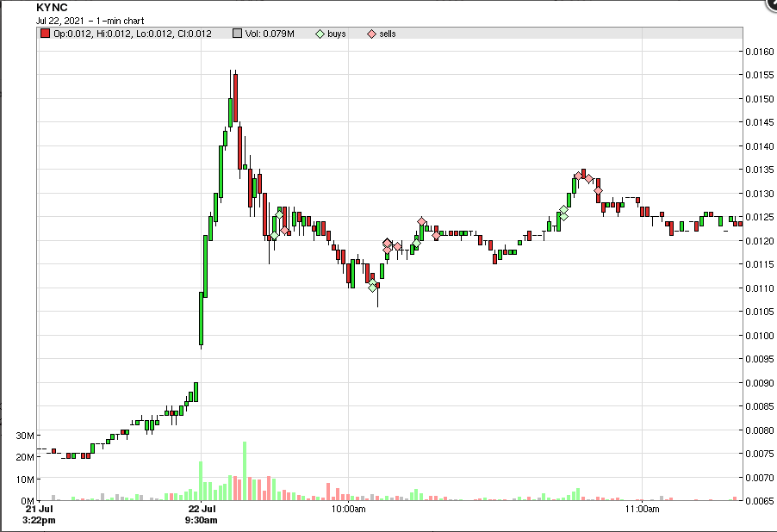Click the 10M volume axis label
Viewport: 777px width, 532px height.
[25, 479]
